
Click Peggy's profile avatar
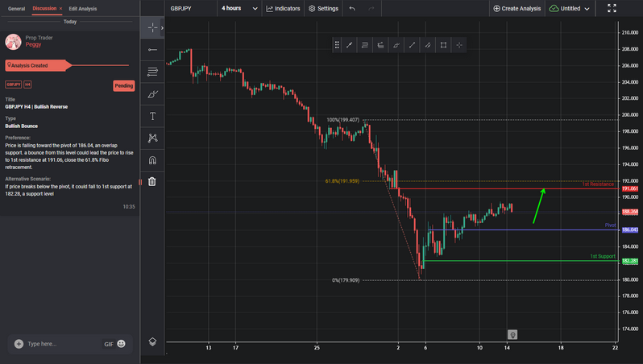tap(13, 42)
